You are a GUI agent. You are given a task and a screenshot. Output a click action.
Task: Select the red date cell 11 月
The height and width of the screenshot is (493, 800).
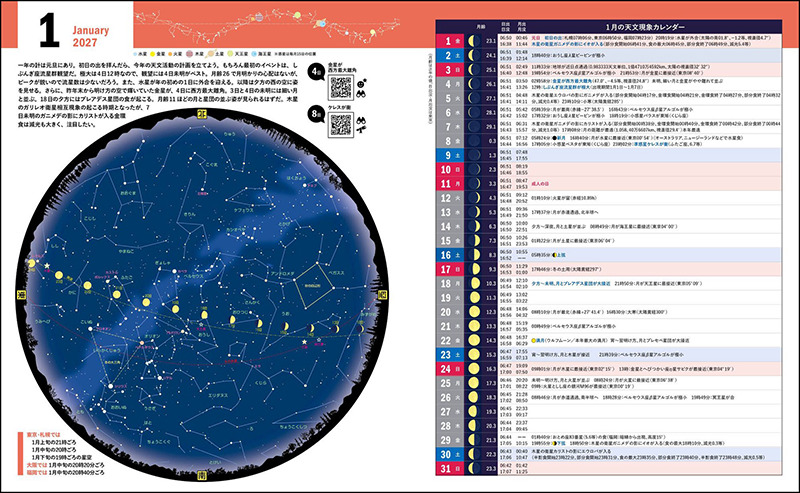tap(450, 184)
